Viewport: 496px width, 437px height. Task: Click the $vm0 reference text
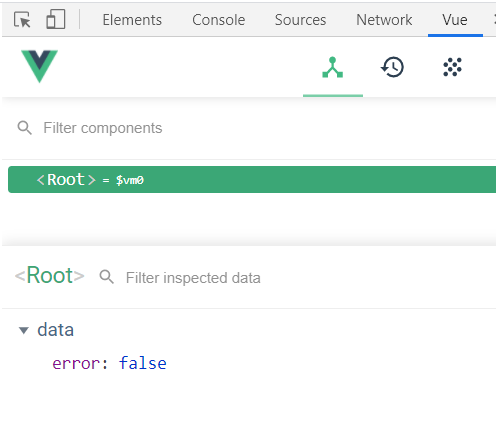pos(130,180)
